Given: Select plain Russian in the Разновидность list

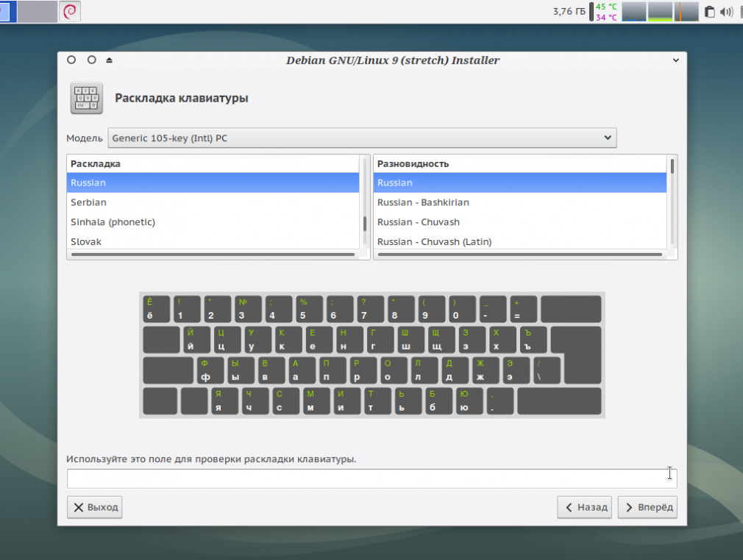Looking at the screenshot, I should [x=520, y=182].
